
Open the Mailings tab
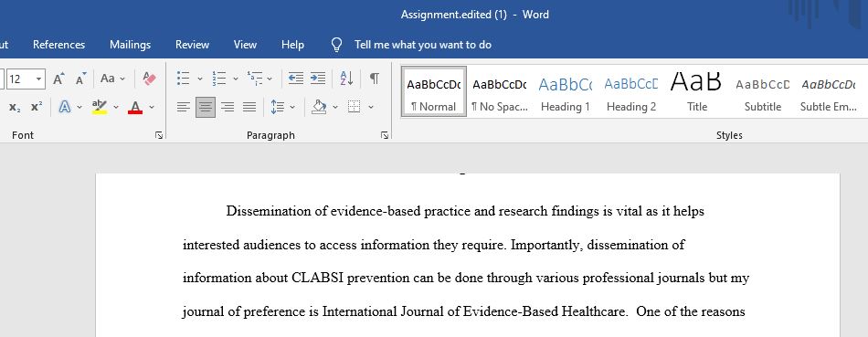(x=130, y=45)
